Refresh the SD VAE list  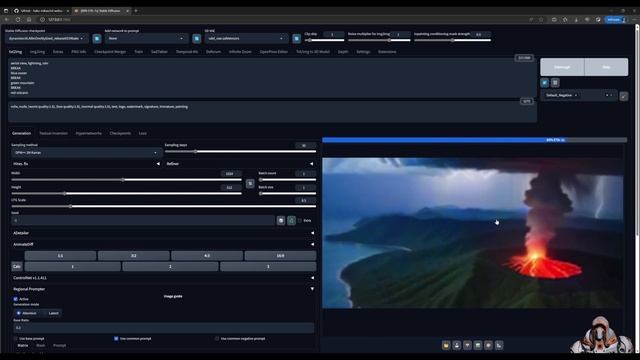(x=296, y=38)
